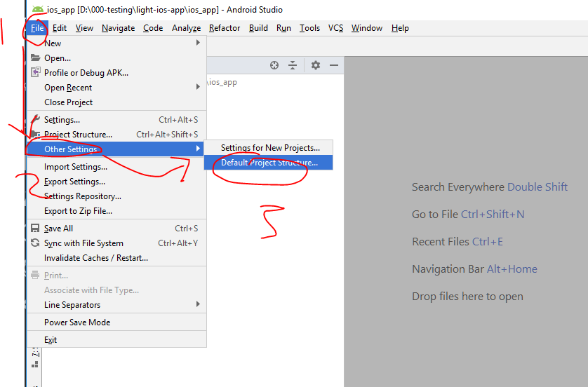Expand the New submenu arrow
This screenshot has height=387, width=588.
tap(198, 43)
